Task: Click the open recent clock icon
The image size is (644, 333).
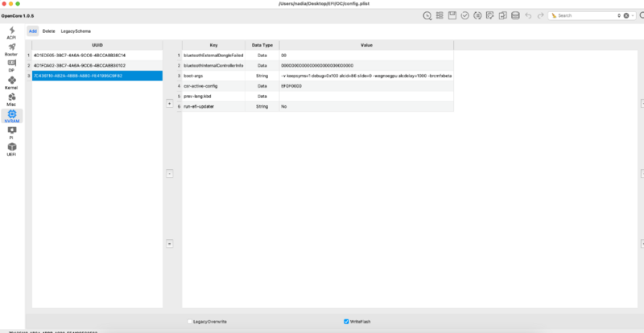Action: point(427,15)
